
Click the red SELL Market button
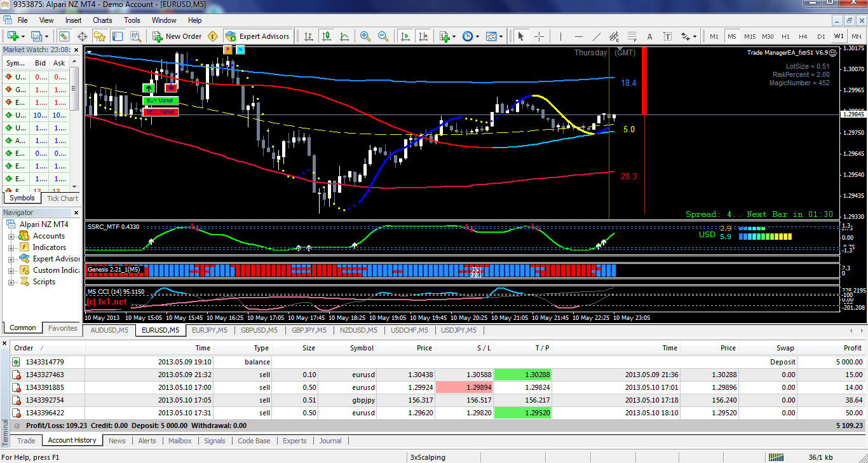pyautogui.click(x=160, y=112)
